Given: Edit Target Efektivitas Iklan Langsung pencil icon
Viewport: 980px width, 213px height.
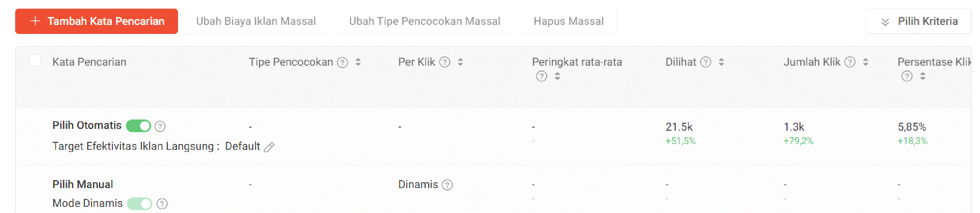Looking at the screenshot, I should (x=269, y=147).
